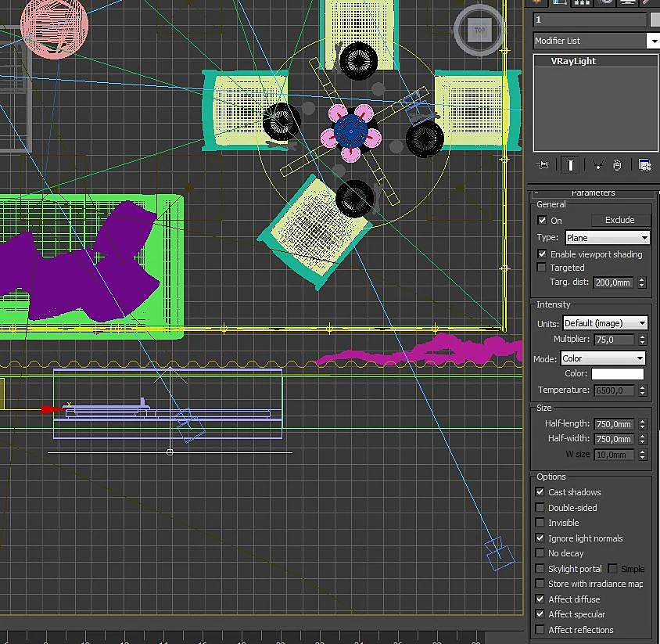Click the Temperature spinner arrows
Image resolution: width=660 pixels, height=644 pixels.
[642, 390]
